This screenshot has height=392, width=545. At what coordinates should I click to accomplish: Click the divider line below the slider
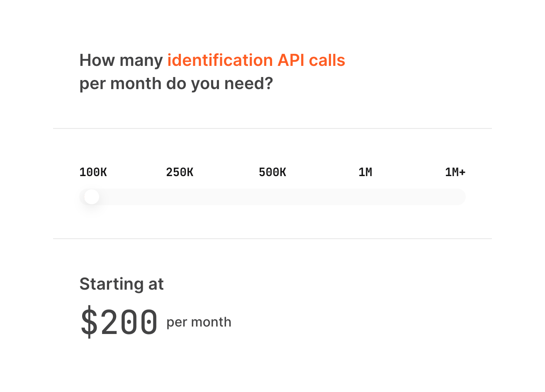pos(272,239)
